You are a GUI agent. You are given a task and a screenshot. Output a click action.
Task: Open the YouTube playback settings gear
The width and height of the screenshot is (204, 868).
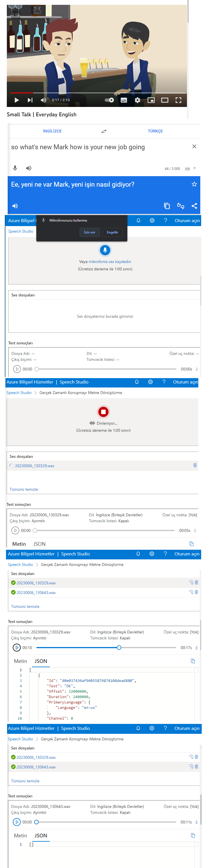[138, 100]
